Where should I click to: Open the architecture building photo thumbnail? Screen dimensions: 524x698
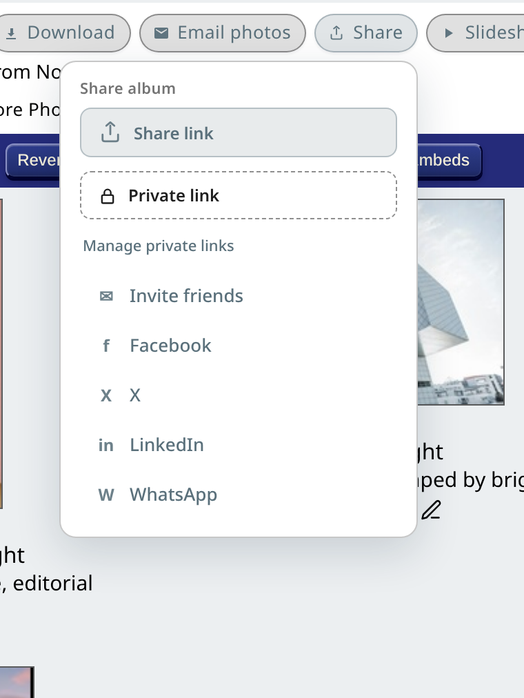click(x=461, y=302)
